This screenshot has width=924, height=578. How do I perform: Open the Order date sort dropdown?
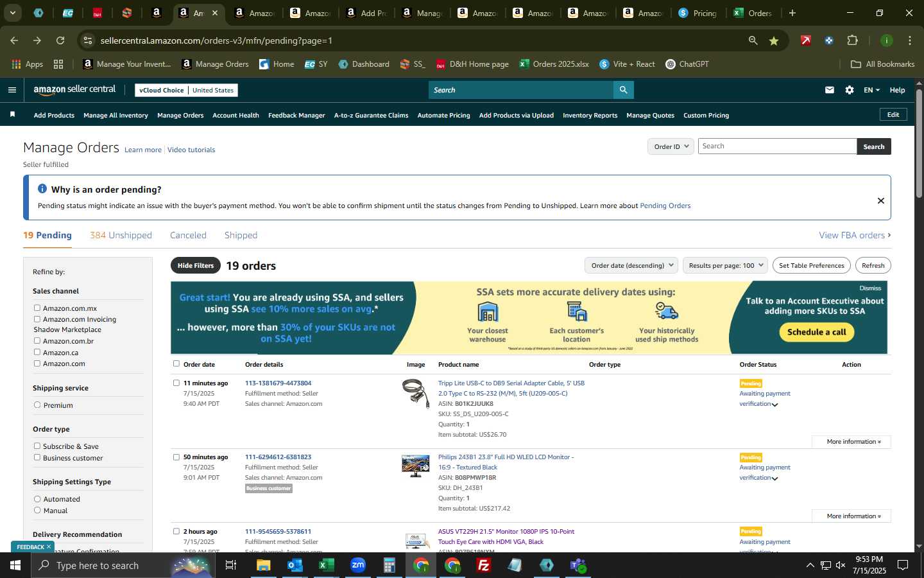click(631, 265)
